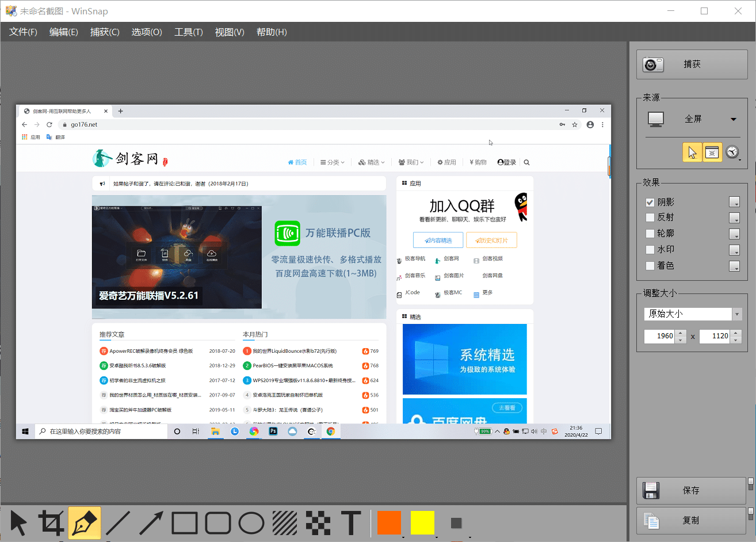Open the 原始大小 resize combo box

tap(693, 314)
